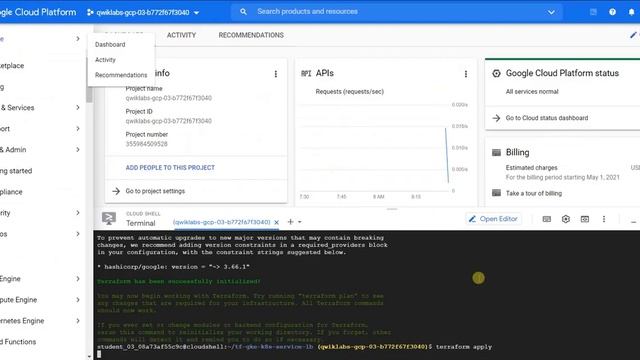This screenshot has width=640, height=360.
Task: Go to Cloud status dashboard
Action: 547,118
